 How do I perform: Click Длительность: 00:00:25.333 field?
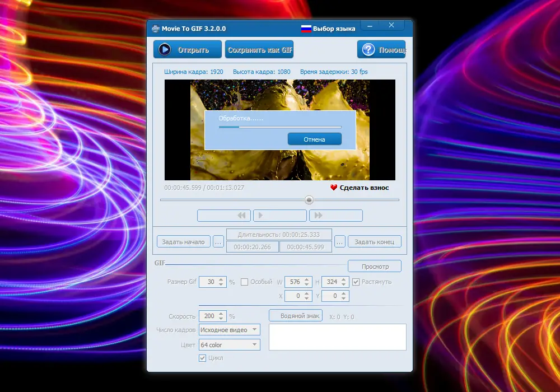[279, 235]
